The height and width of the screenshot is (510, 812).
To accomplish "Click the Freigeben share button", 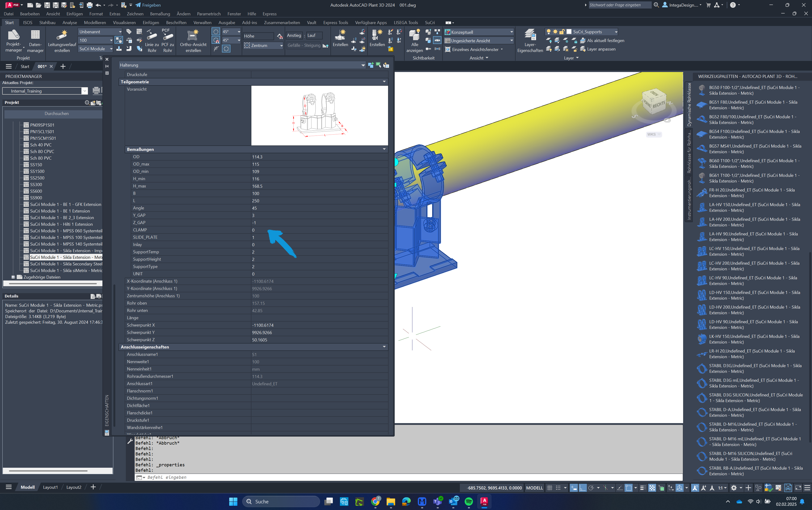I will 148,5.
